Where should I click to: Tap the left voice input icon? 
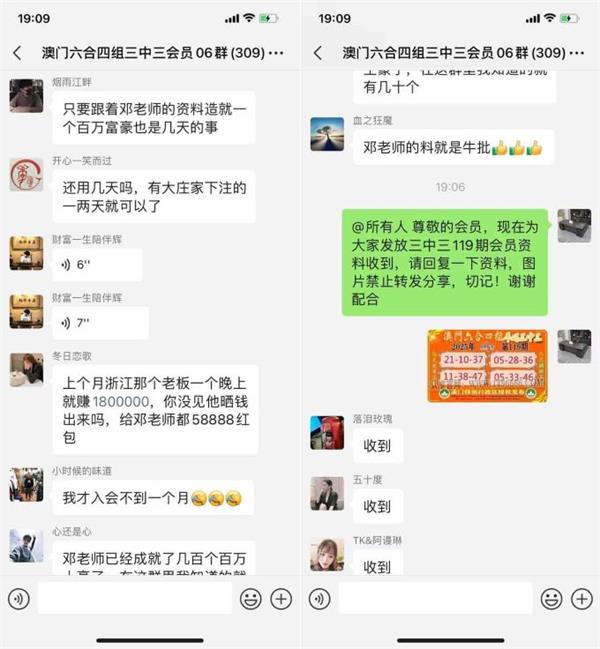[x=19, y=599]
